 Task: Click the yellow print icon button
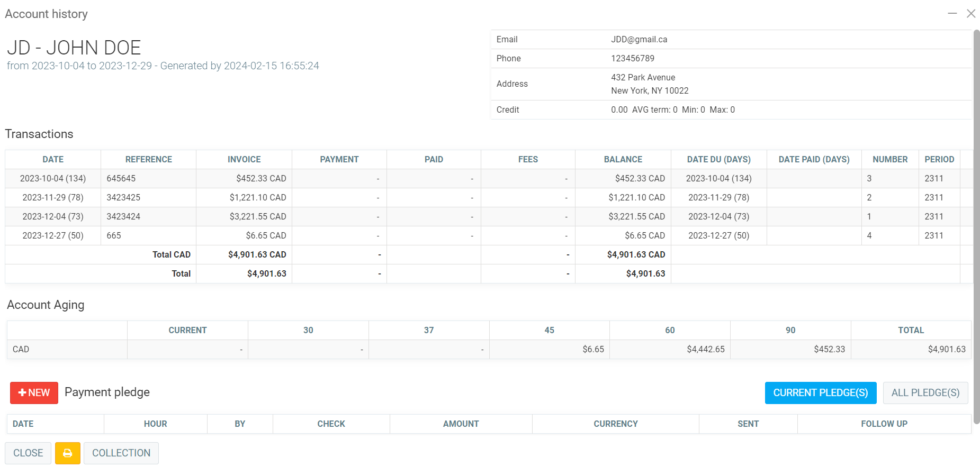(x=67, y=453)
